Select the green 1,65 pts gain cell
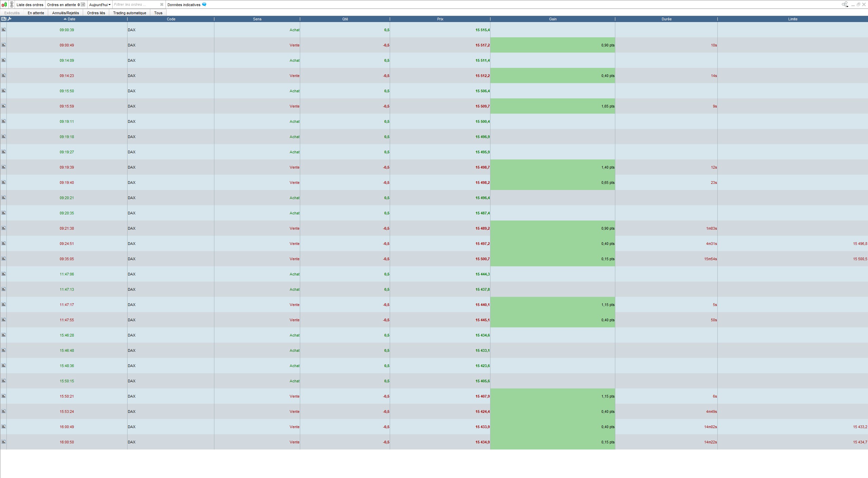This screenshot has height=478, width=868. (x=553, y=106)
